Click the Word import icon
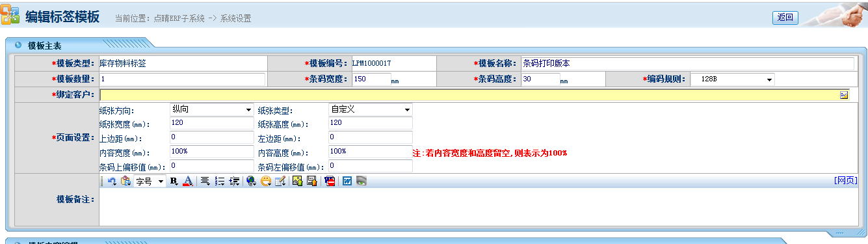868x244 pixels. (x=347, y=181)
